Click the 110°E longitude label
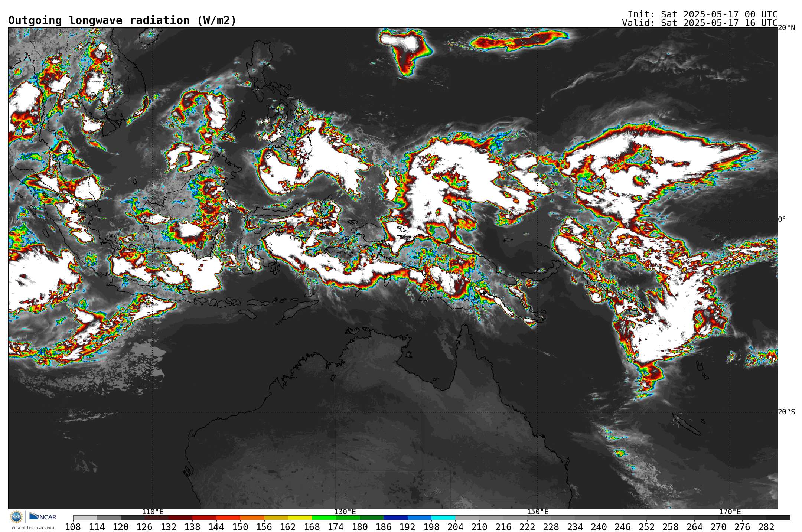802x532 pixels. 153,512
